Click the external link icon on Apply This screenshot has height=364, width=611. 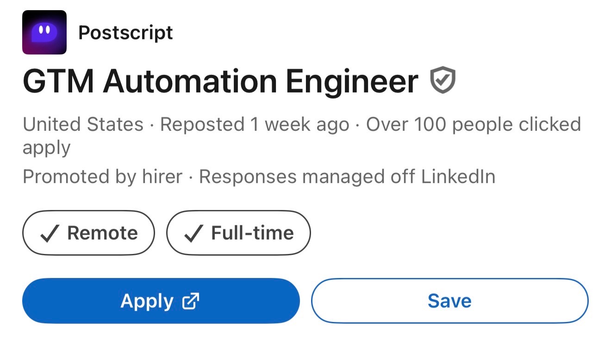(191, 301)
